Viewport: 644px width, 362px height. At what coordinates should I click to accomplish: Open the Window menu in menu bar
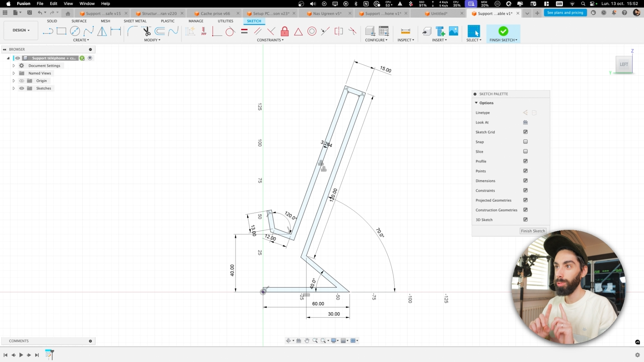point(87,4)
